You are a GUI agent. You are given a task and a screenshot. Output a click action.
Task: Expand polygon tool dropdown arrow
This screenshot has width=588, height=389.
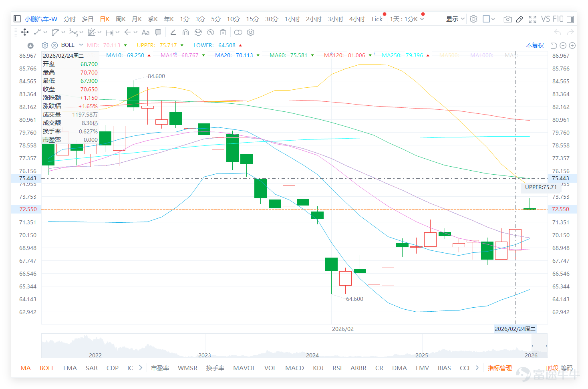tap(63, 32)
